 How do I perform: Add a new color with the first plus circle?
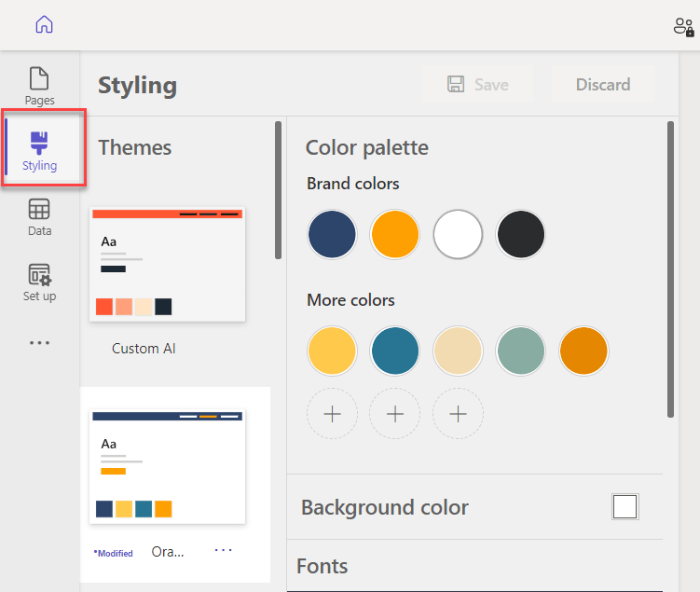pyautogui.click(x=332, y=414)
